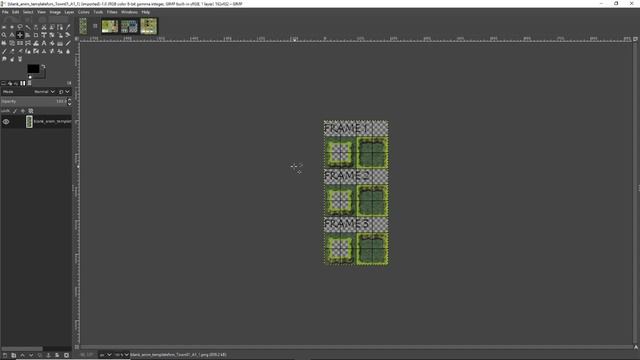Viewport: 640px width, 360px height.
Task: Toggle lock pixels brush icon
Action: [x=15, y=111]
